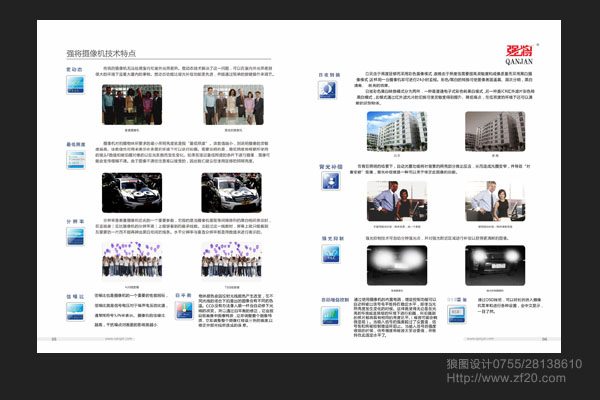The height and width of the screenshot is (400, 600).
Task: Open the clear headlights car photo
Action: pyautogui.click(x=495, y=265)
